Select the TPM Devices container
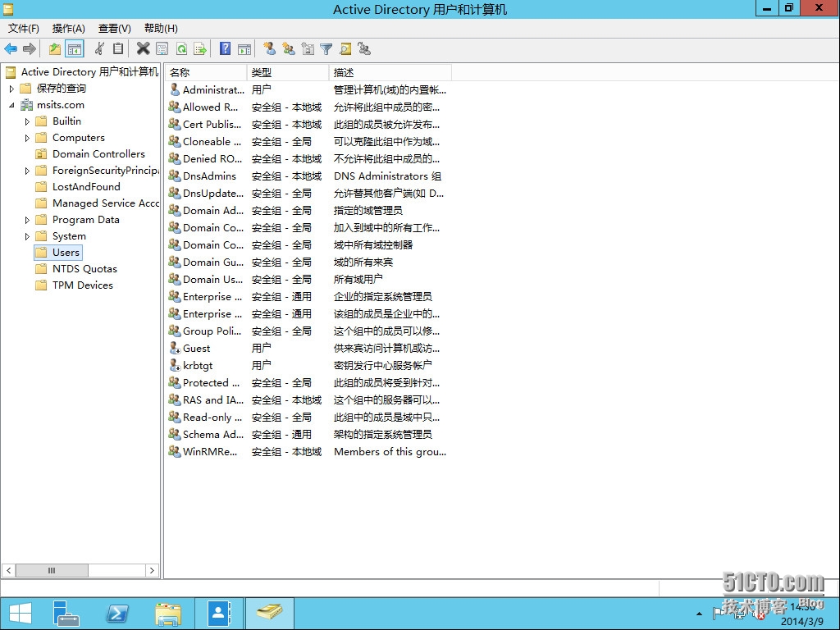 click(83, 285)
